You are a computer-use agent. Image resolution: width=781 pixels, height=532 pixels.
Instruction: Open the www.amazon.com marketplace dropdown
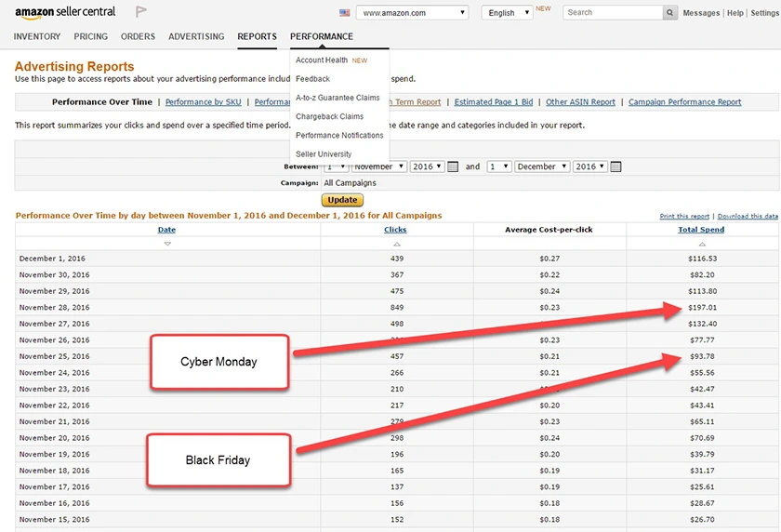point(412,13)
